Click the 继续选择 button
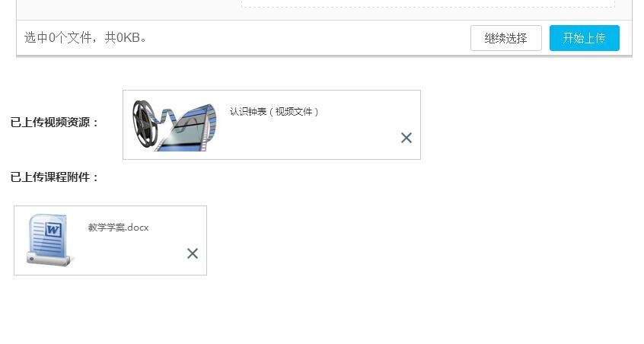The height and width of the screenshot is (344, 644). (x=506, y=38)
